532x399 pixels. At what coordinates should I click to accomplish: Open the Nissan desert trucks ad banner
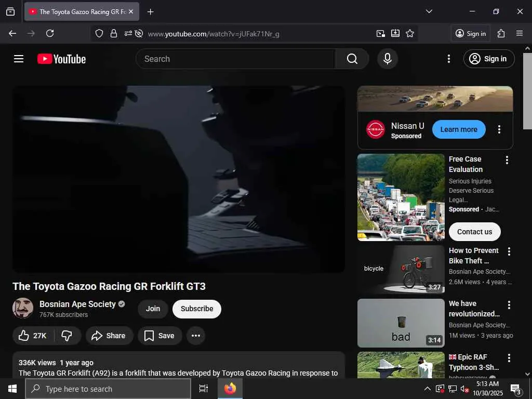[435, 99]
